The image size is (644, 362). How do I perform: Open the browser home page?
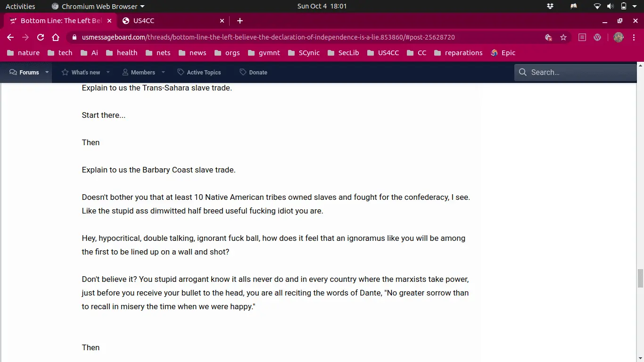point(56,37)
